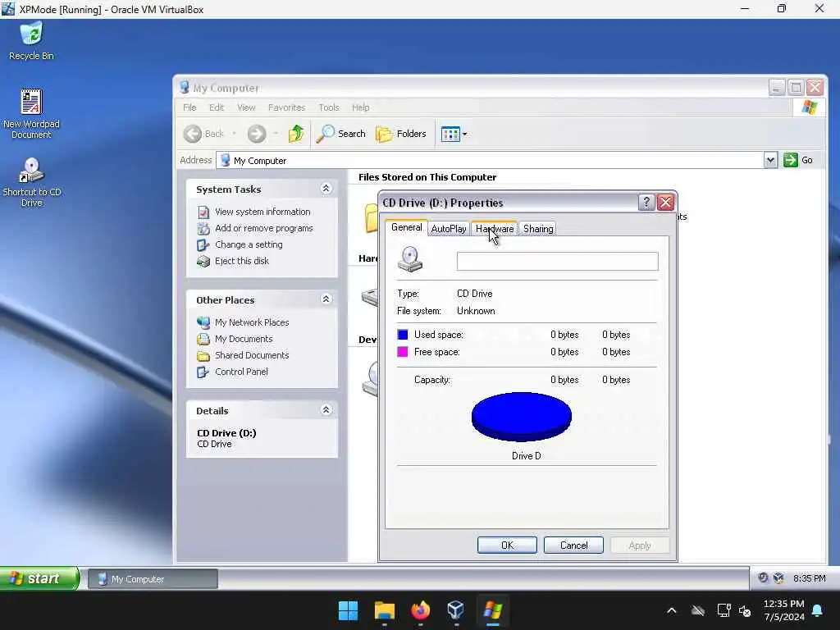The width and height of the screenshot is (840, 630).
Task: Click the Back arrow in My Computer
Action: (192, 134)
